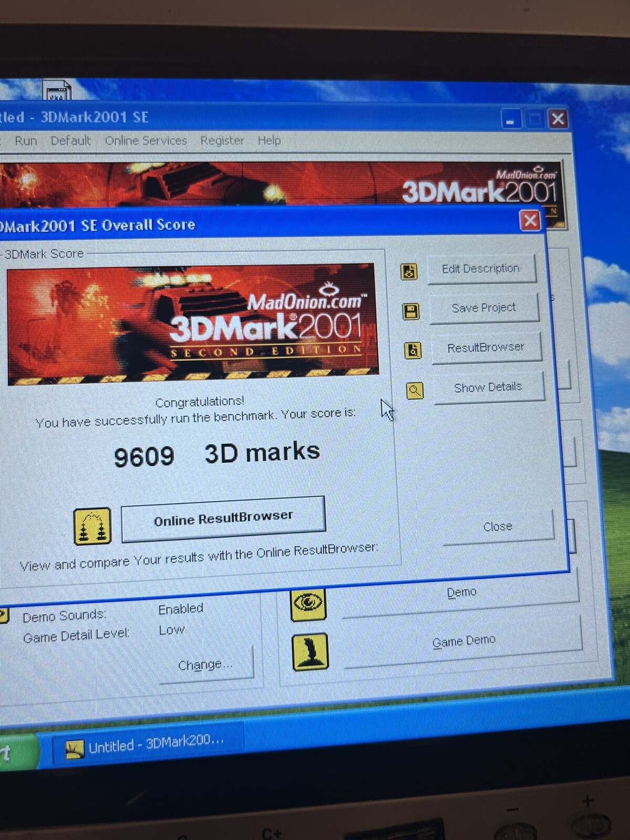630x840 pixels.
Task: Start the Game Demo button
Action: (x=464, y=641)
